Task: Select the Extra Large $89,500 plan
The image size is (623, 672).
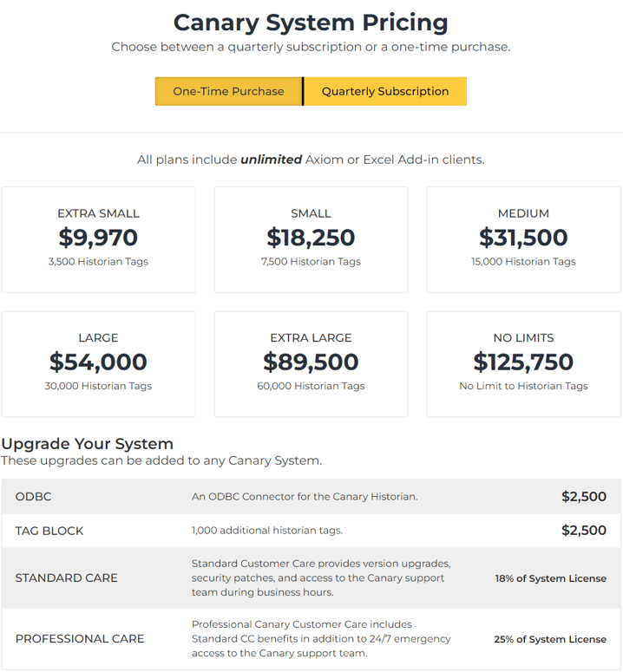Action: [311, 364]
